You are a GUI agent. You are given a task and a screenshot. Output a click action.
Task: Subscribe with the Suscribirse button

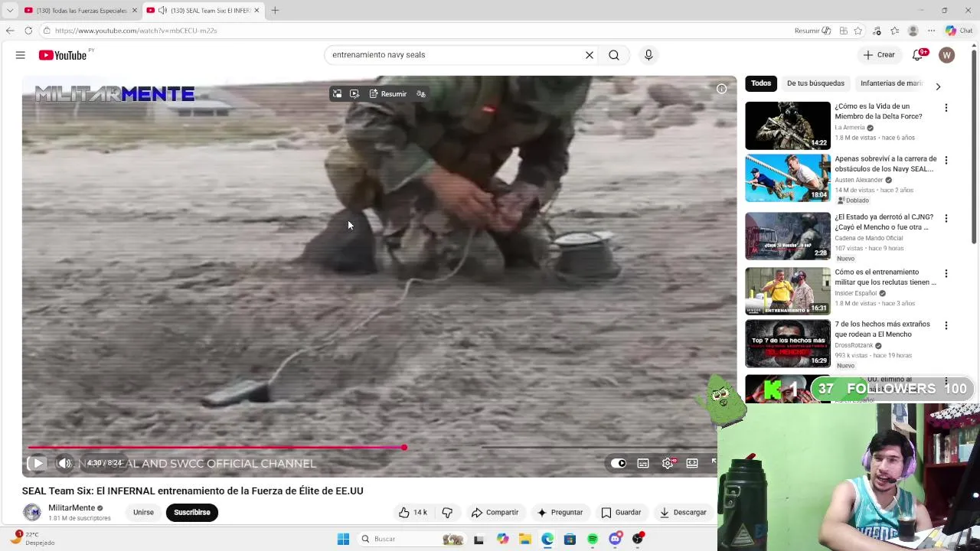pyautogui.click(x=192, y=513)
